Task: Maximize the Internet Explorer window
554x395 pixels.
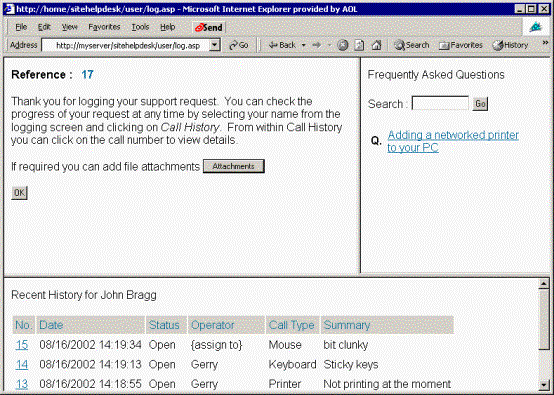Action: click(531, 9)
